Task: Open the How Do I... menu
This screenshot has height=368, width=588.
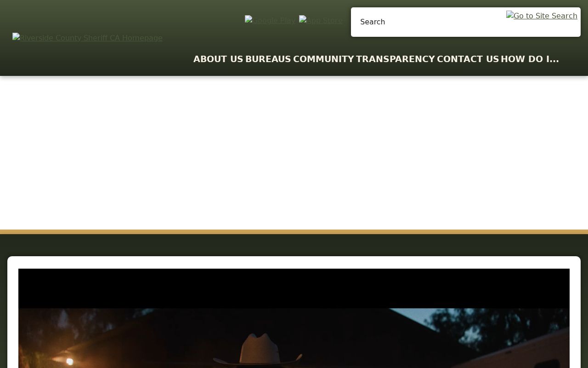Action: (530, 59)
